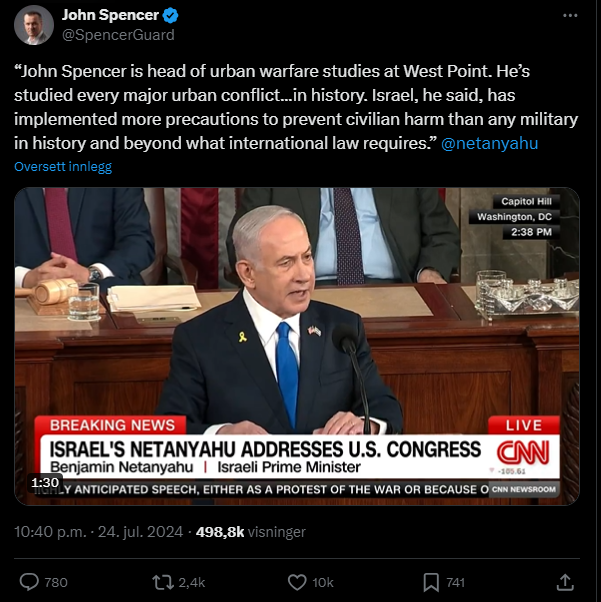601x602 pixels.
Task: Open the 10:40 p.m. 24. jul. 2024 timestamp
Action: click(x=99, y=532)
